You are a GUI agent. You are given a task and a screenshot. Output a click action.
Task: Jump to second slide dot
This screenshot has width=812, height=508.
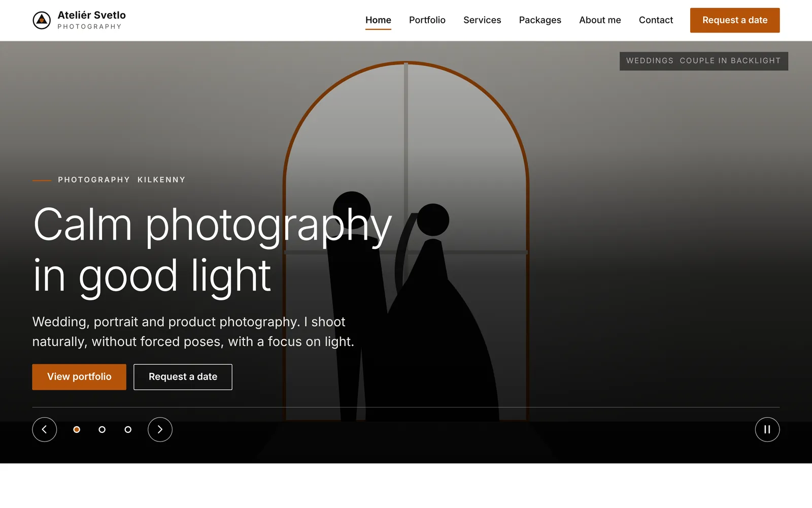[102, 430]
